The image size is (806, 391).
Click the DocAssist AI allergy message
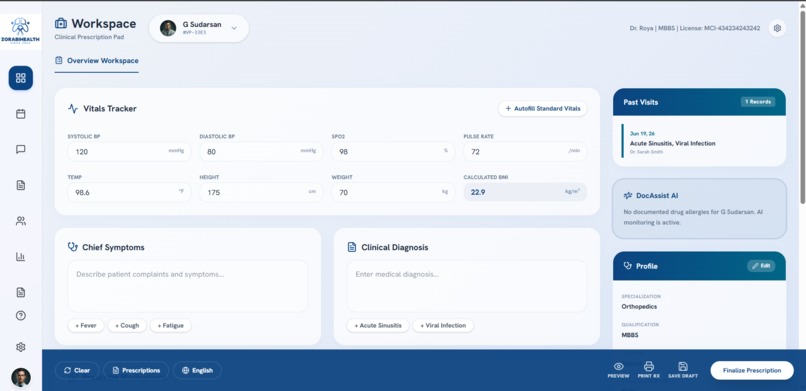(x=693, y=217)
